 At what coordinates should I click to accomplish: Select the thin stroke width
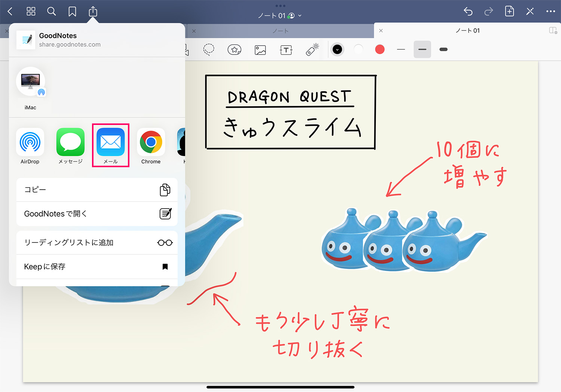(401, 49)
